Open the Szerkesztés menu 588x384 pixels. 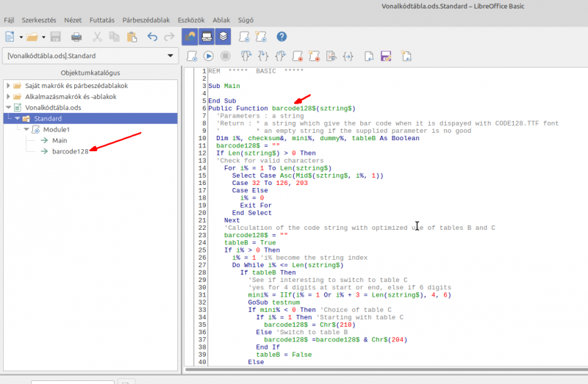(39, 21)
